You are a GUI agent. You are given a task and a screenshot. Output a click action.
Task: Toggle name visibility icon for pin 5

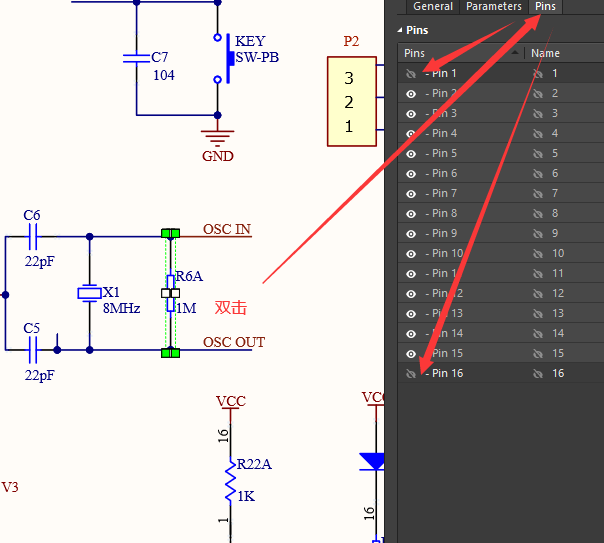(538, 154)
